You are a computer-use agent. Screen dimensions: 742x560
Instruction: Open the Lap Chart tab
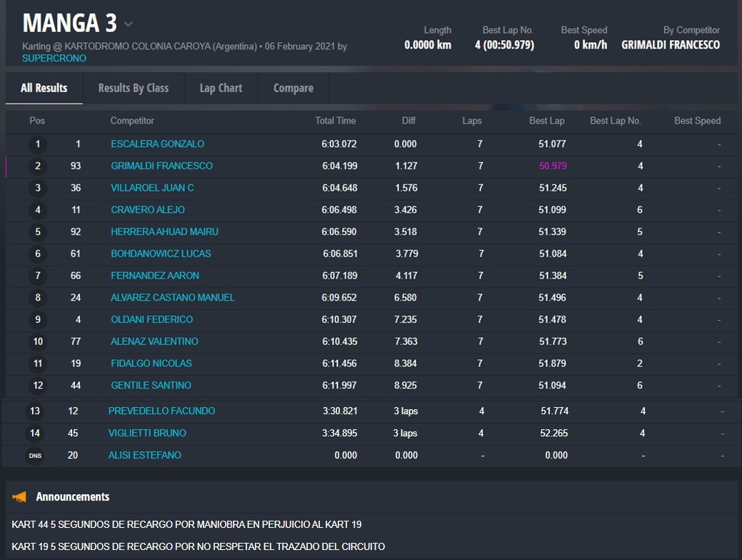[221, 88]
